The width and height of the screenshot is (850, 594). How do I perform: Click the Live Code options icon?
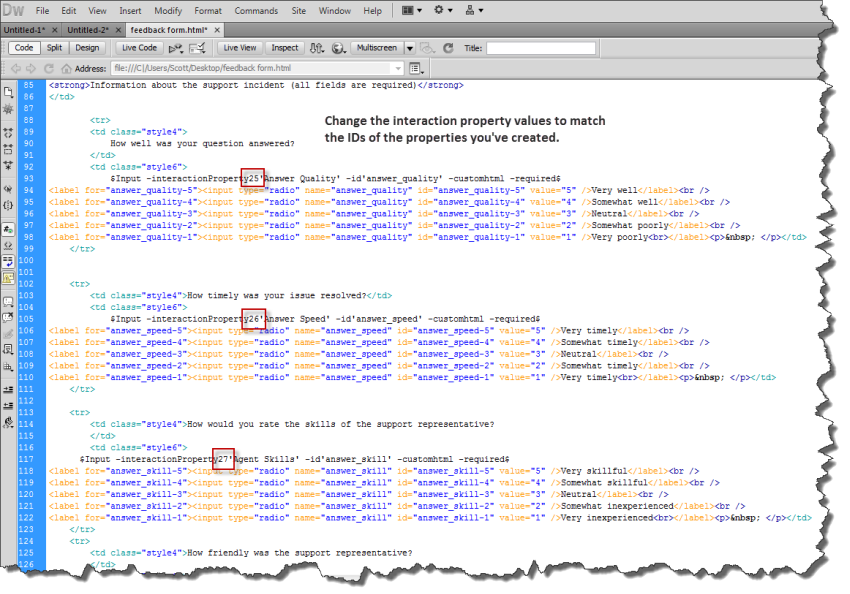[175, 48]
